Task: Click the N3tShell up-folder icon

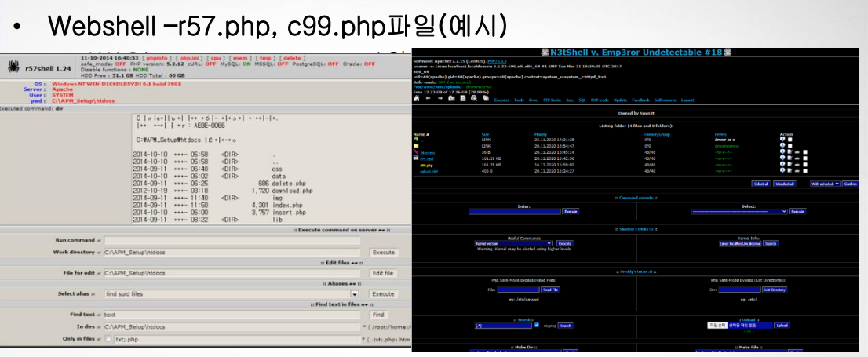Action: click(451, 99)
